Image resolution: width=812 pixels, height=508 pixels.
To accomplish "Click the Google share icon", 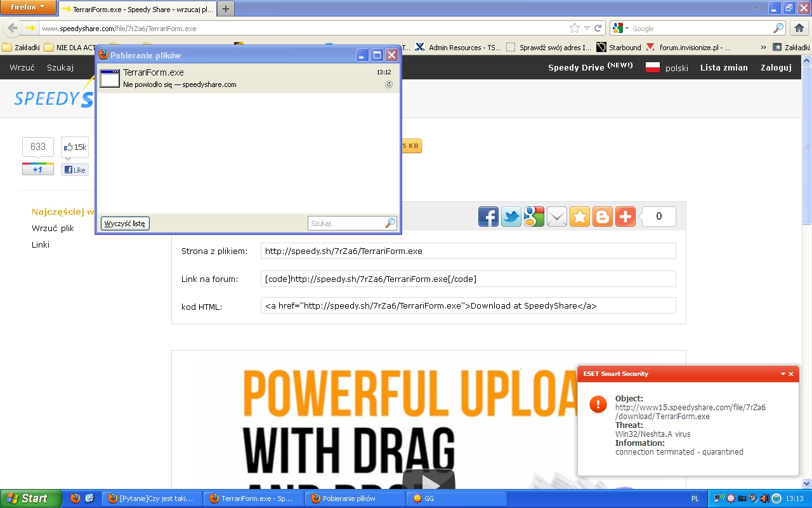I will point(534,217).
